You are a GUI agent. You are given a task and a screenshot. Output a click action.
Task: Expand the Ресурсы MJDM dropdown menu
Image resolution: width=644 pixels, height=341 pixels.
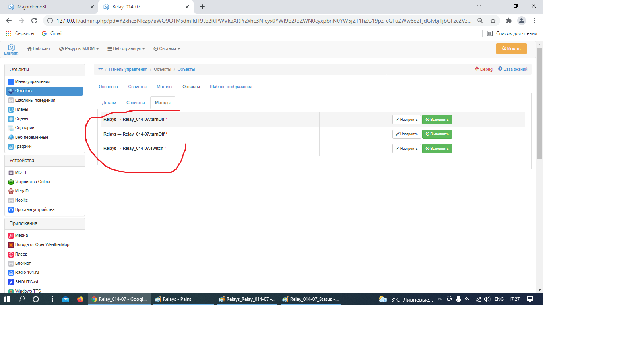79,49
